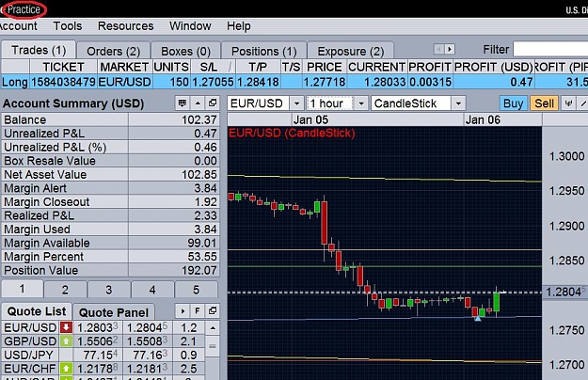
Task: Click the green up arrow beside GBP/USD quote
Action: (x=66, y=341)
